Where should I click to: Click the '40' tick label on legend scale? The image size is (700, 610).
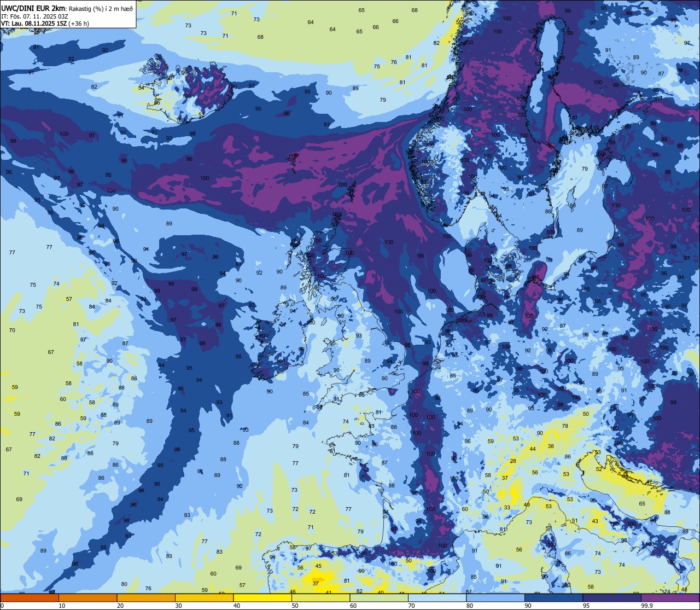[237, 606]
